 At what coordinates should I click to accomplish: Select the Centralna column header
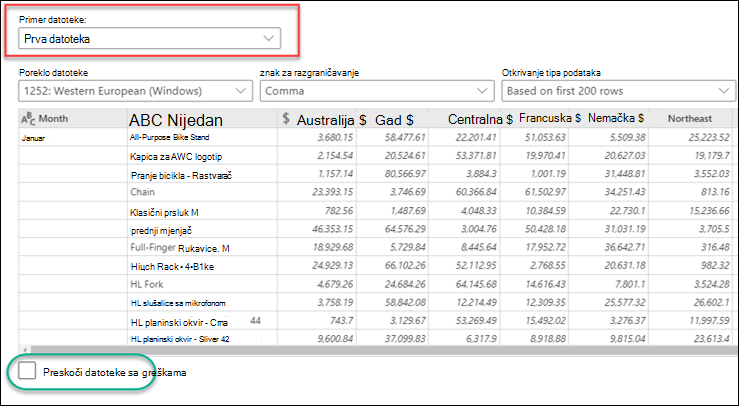point(464,118)
